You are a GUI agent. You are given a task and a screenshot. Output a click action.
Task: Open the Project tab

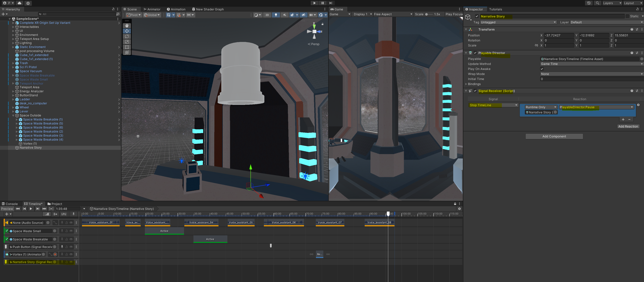[x=54, y=204]
